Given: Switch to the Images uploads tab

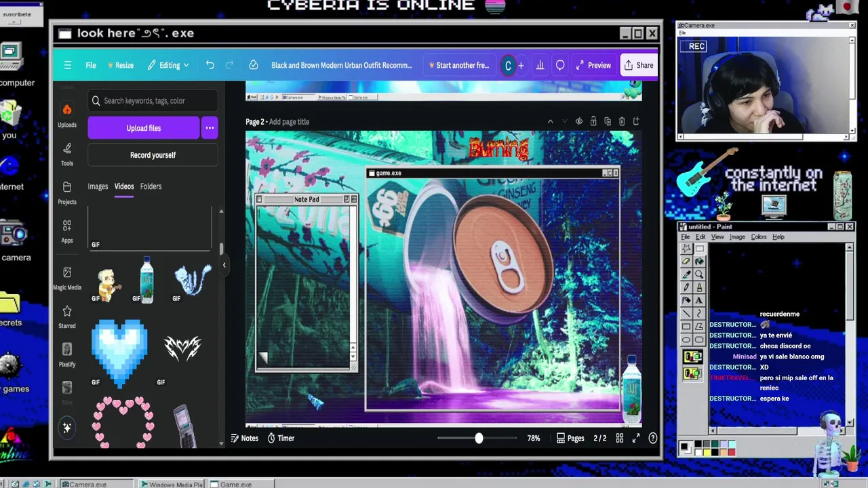Looking at the screenshot, I should click(x=98, y=186).
